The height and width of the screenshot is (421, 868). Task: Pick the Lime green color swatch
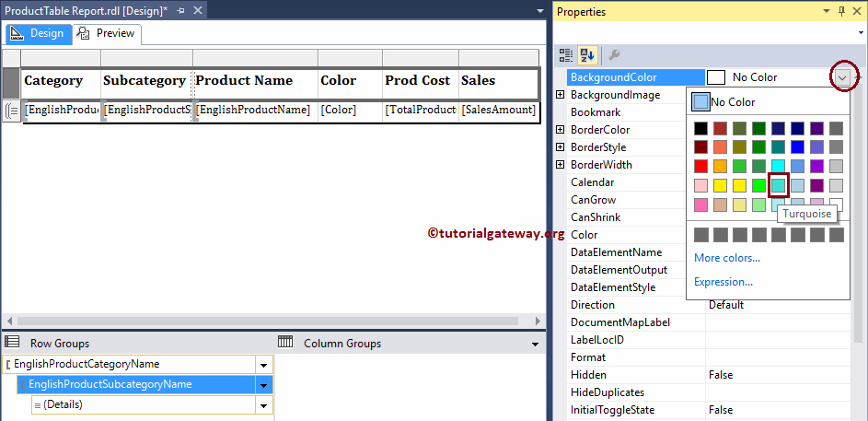759,185
